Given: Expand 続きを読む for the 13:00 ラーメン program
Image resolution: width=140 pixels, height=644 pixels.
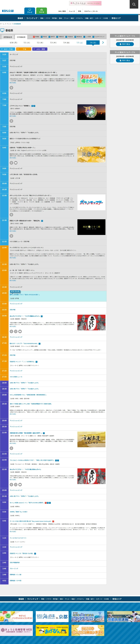Looking at the screenshot, I should tap(13, 280).
